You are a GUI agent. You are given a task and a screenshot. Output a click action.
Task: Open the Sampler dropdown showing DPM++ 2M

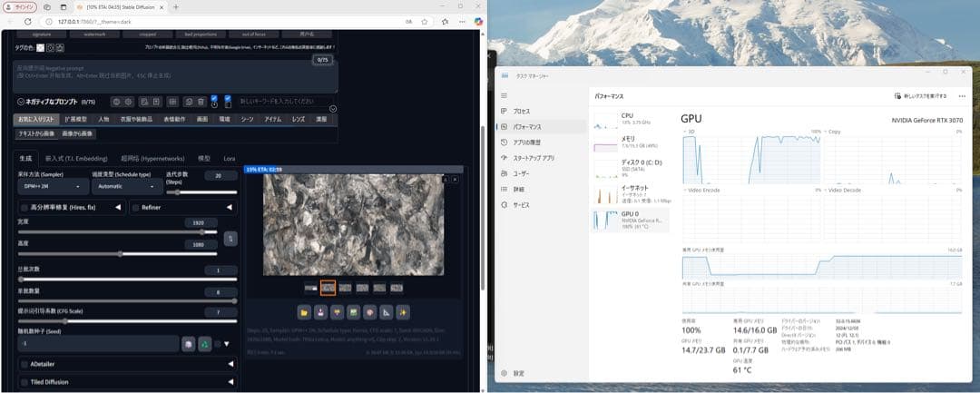pyautogui.click(x=53, y=186)
